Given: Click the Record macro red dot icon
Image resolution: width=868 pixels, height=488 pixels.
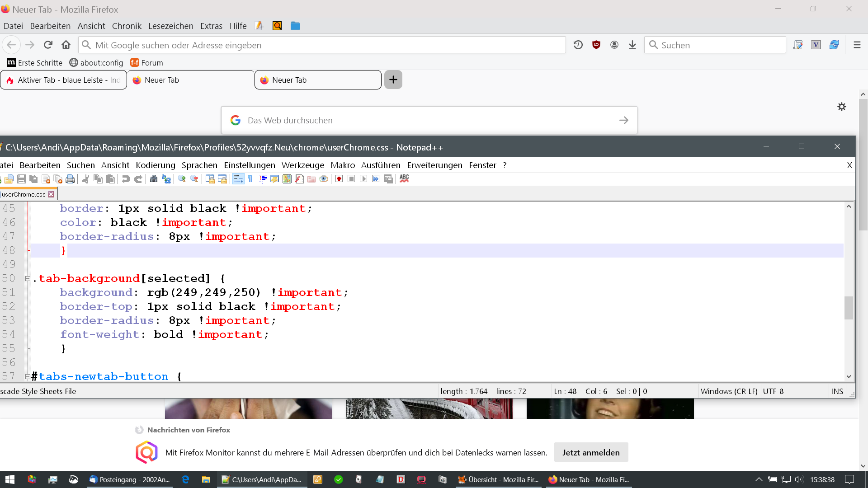Looking at the screenshot, I should [x=339, y=179].
